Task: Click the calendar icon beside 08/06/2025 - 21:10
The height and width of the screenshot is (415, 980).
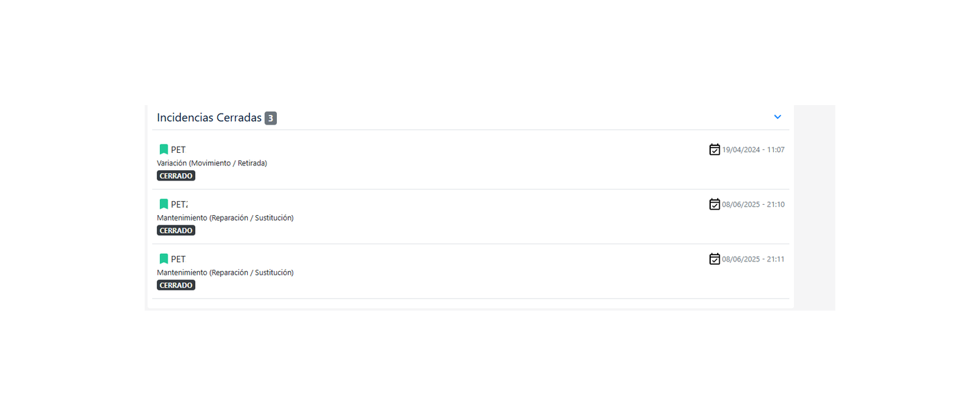Action: point(714,204)
